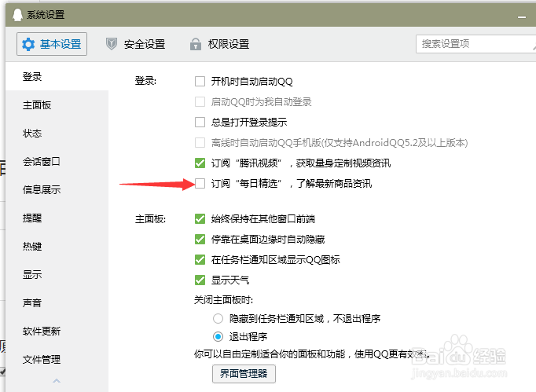Focus the 搜索设置项 search field
Viewport: 536px width, 392px height.
[x=475, y=44]
